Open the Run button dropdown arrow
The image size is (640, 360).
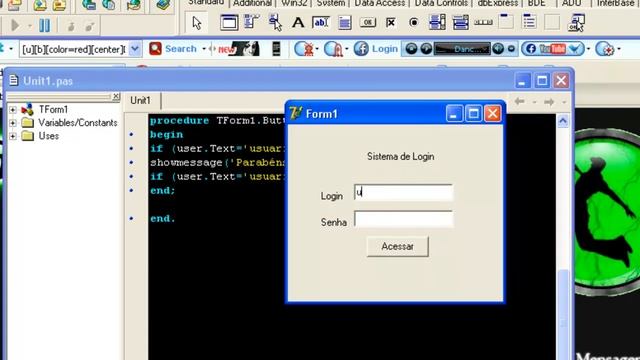click(30, 26)
